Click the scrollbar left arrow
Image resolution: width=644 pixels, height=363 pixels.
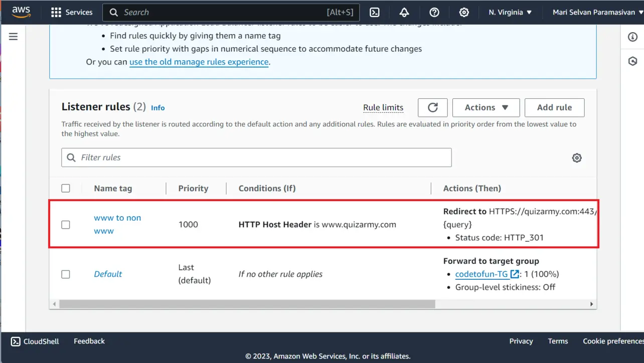[x=54, y=304]
